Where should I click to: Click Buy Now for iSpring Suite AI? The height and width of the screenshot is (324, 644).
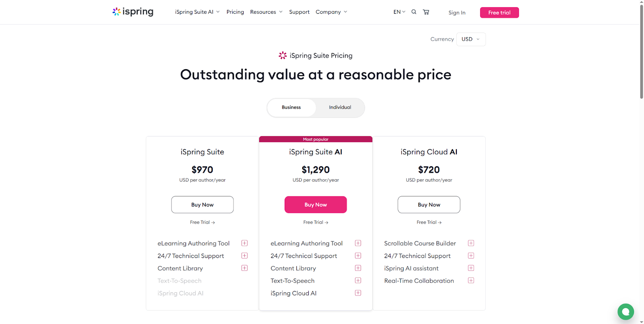coord(316,204)
